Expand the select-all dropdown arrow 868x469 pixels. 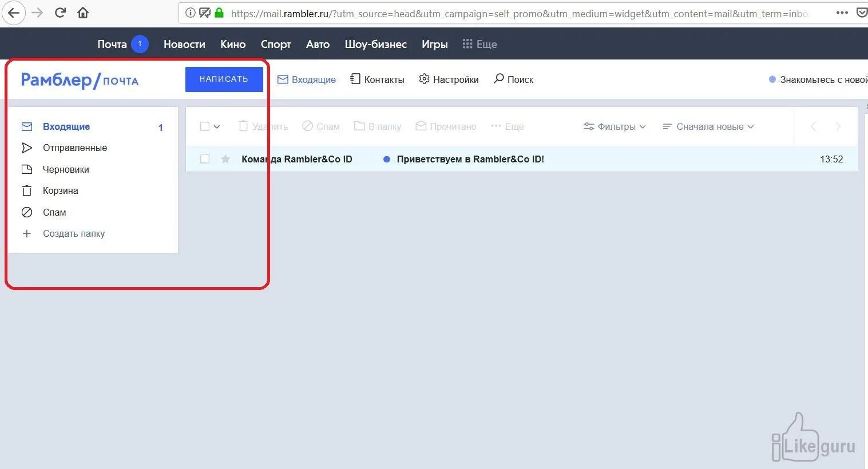tap(217, 127)
